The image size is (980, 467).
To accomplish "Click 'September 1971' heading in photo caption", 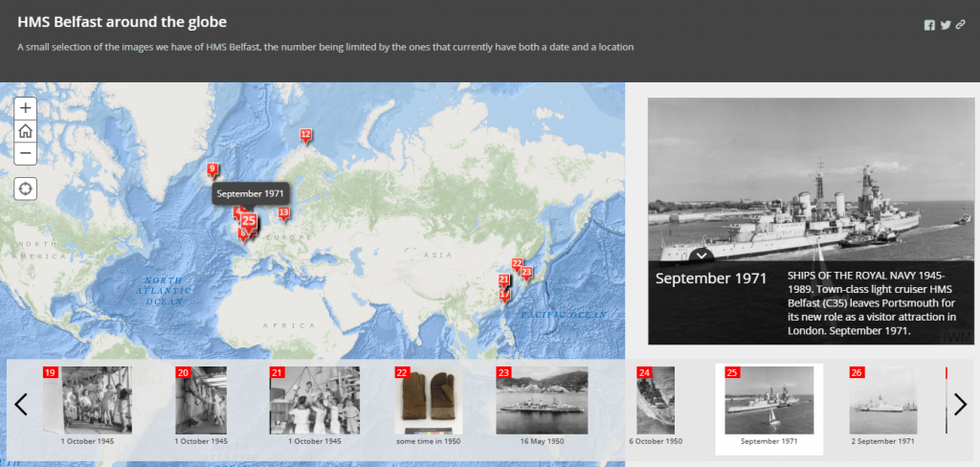I will 711,278.
